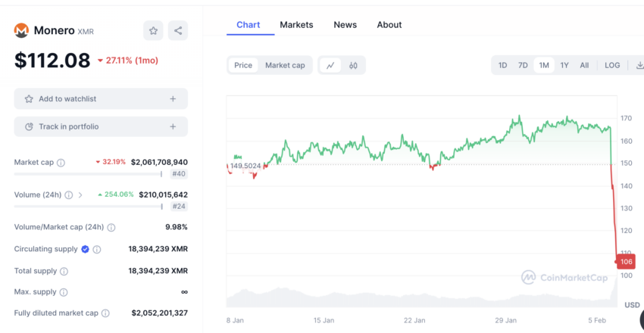Open the Markets tab
Viewport: 644px width, 333px height.
[296, 25]
